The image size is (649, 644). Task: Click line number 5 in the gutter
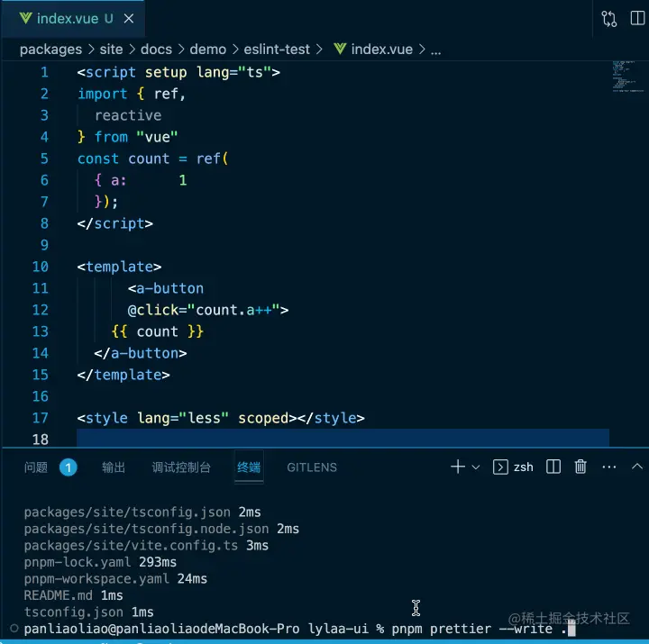[x=44, y=159]
